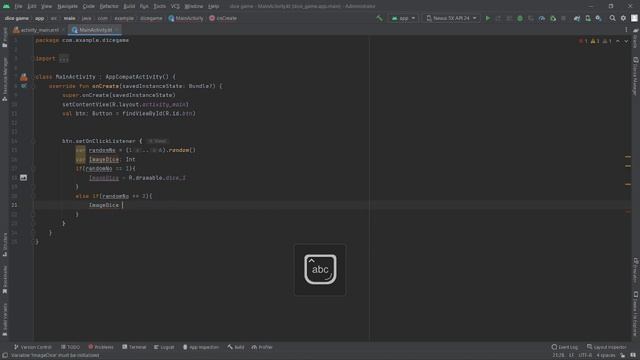Collapse the setOnClickListener block fold arrow
The height and width of the screenshot is (360, 640).
click(33, 141)
